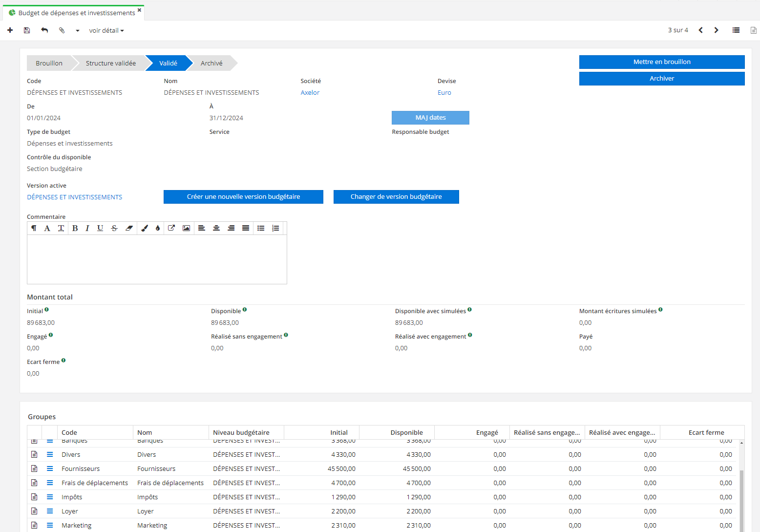
Task: Toggle italic formatting in the comment editor
Action: (87, 228)
